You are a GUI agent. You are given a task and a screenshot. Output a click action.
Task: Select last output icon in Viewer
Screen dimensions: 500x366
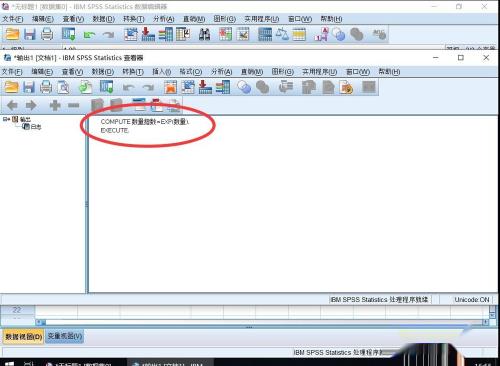(286, 87)
